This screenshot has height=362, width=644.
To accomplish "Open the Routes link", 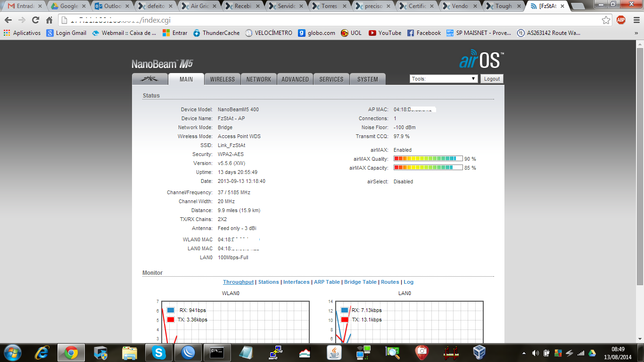I will [x=390, y=282].
